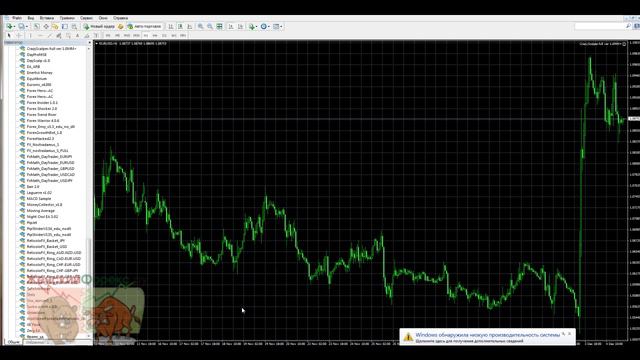Open the Indicators dropdown arrow
This screenshot has height=360, width=640.
pyautogui.click(x=257, y=27)
